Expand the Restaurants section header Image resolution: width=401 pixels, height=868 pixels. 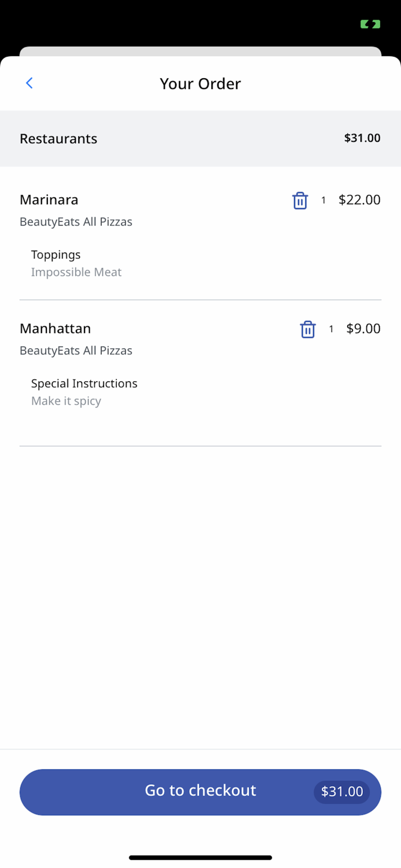(x=58, y=138)
